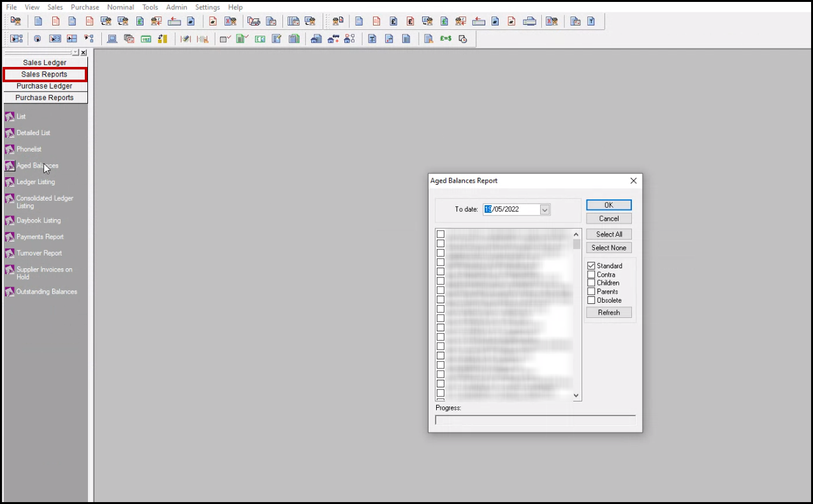
Task: Click the Select None button
Action: [609, 248]
